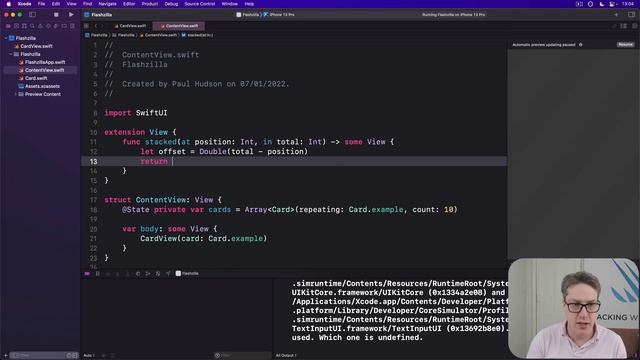Click the ContentView.swift breadcrumb item
Image resolution: width=640 pixels, height=360 pixels.
click(158, 35)
